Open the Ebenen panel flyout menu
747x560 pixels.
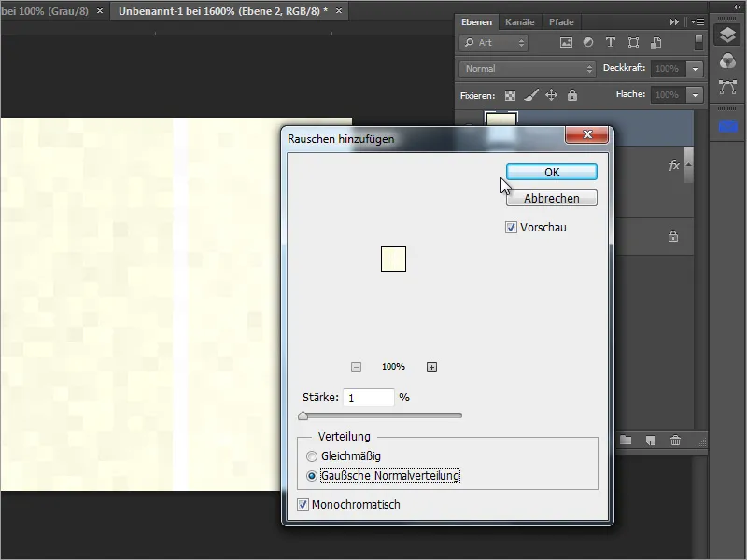(x=698, y=21)
